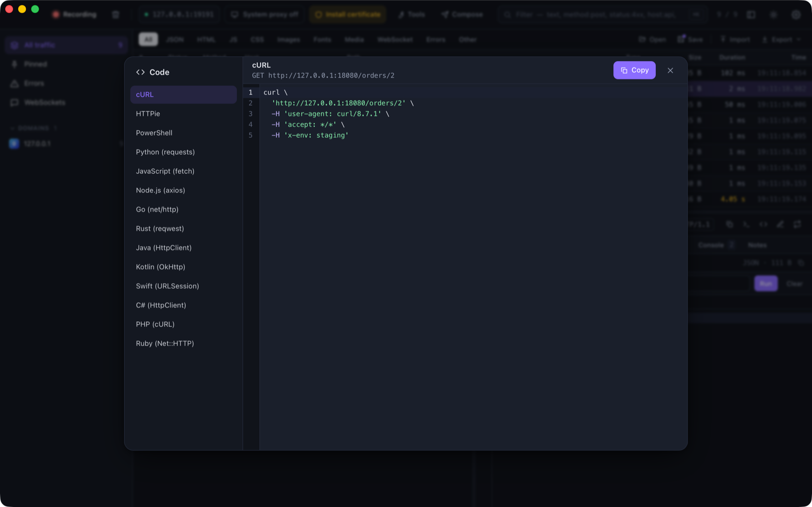812x507 pixels.
Task: Open the Export dropdown
Action: tap(781, 40)
